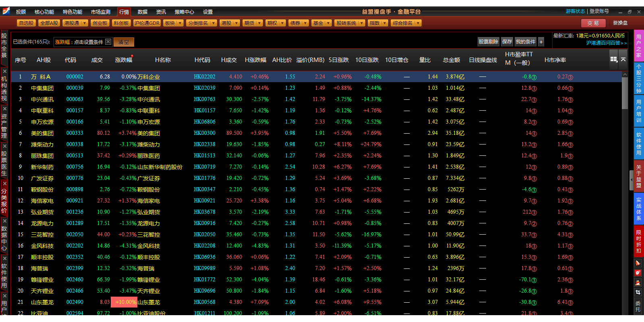Open the 数据 menu item

pos(142,12)
